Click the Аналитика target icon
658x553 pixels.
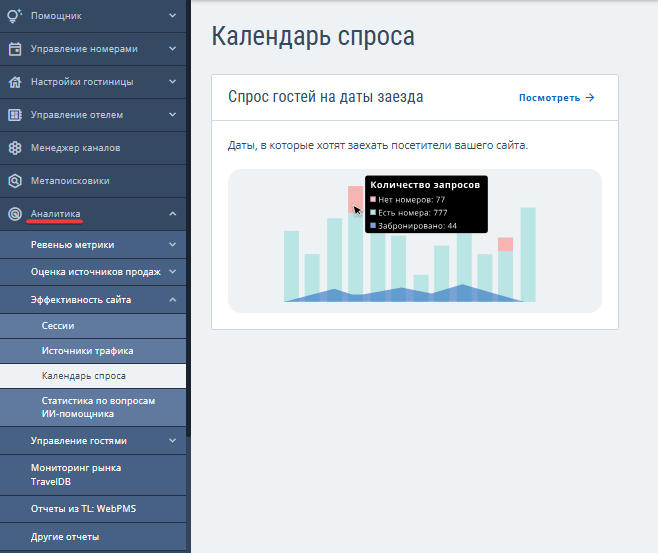click(x=15, y=213)
